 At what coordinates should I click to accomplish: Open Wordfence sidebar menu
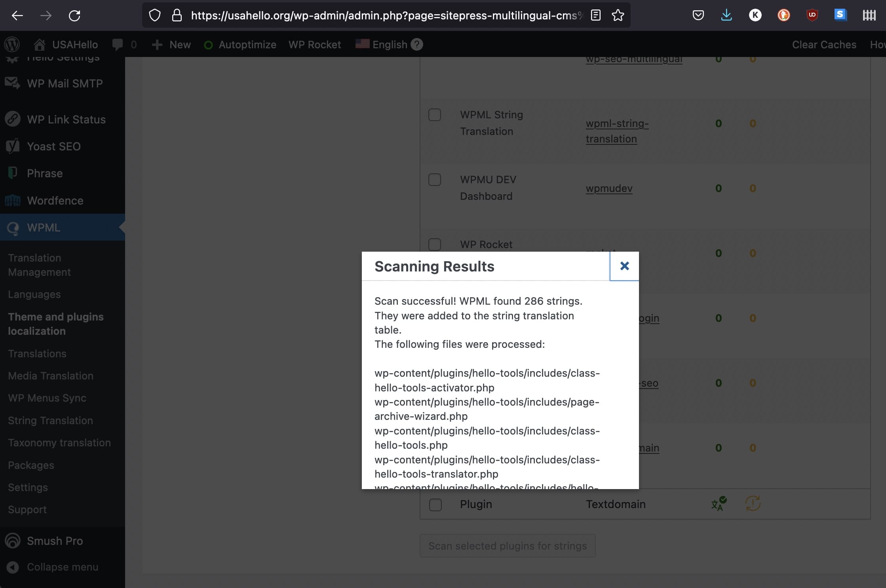tap(63, 201)
